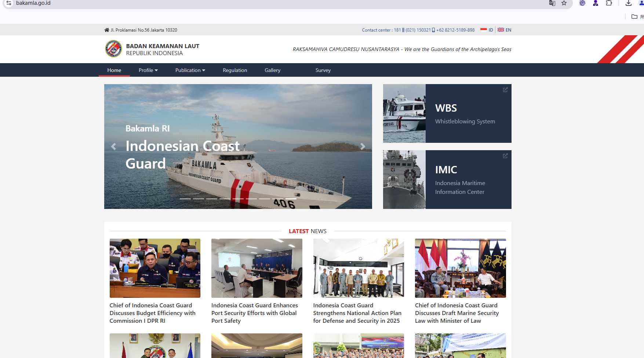Click external-link icon on WBS card
The image size is (644, 358).
coord(505,90)
